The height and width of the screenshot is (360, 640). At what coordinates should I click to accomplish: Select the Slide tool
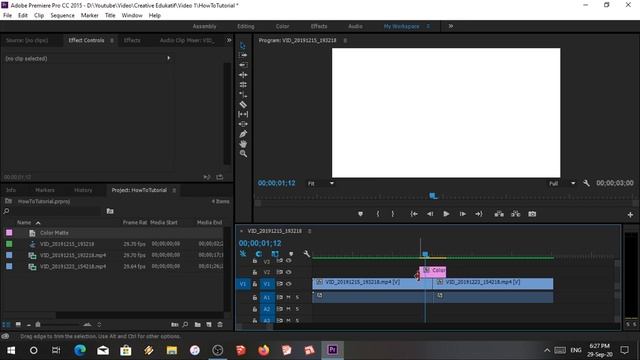pos(243,124)
